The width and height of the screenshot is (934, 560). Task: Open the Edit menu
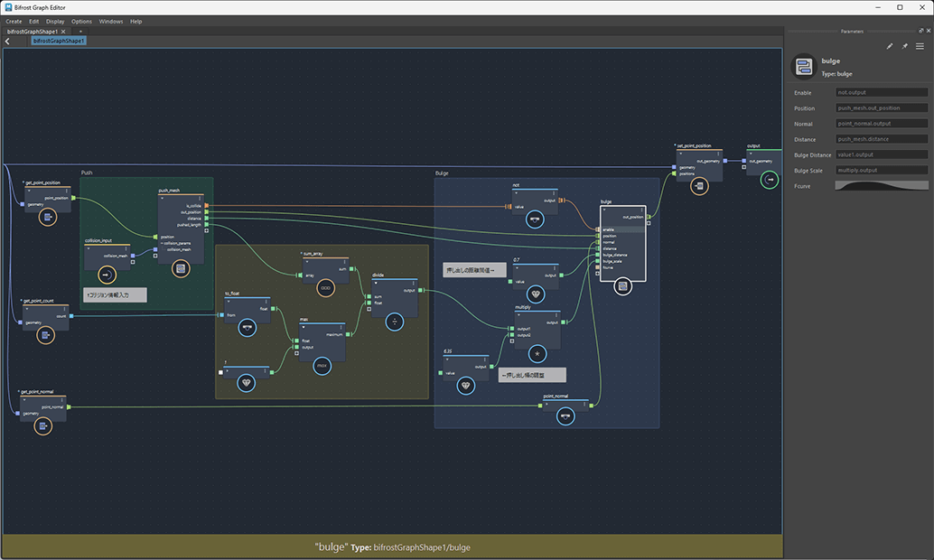pyautogui.click(x=34, y=22)
